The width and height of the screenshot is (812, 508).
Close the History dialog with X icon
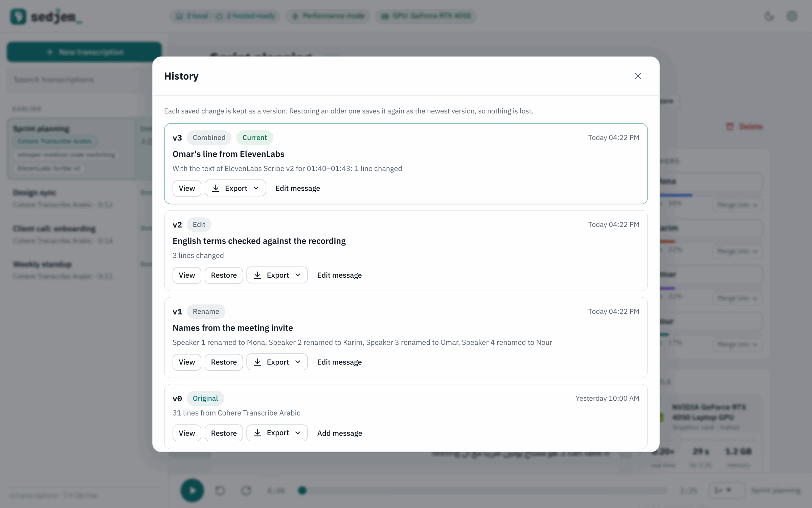pyautogui.click(x=638, y=76)
